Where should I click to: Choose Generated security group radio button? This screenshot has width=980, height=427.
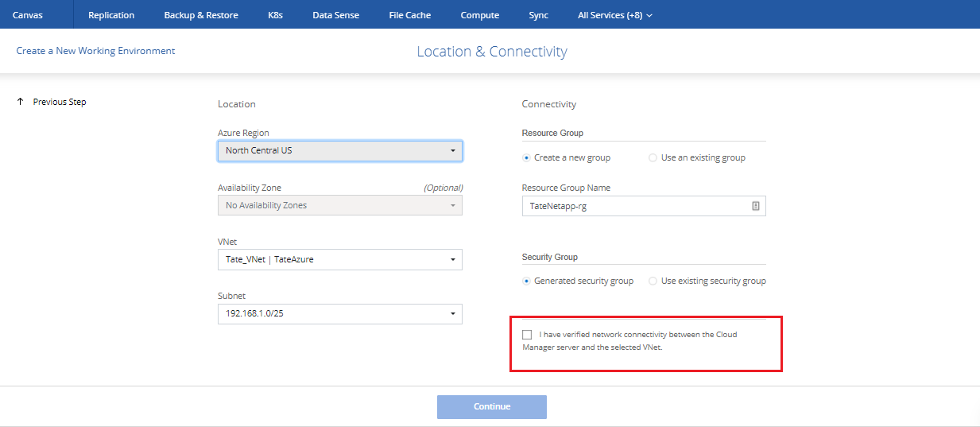[527, 281]
